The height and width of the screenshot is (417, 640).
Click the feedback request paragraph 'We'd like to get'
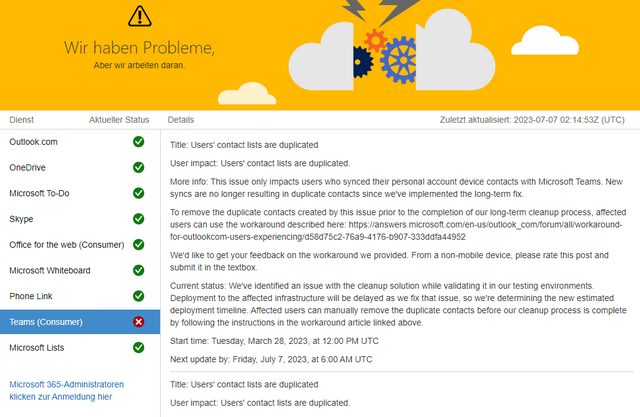click(x=389, y=261)
